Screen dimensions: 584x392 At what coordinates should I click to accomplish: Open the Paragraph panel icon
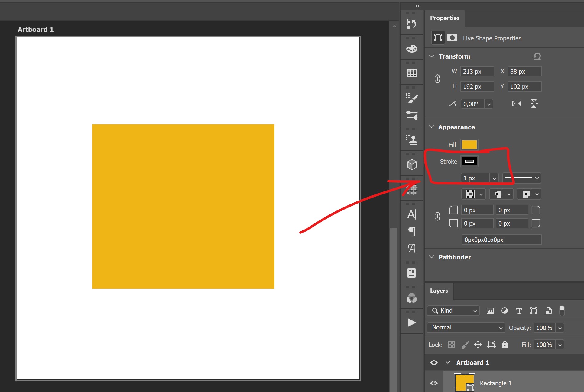pyautogui.click(x=411, y=231)
